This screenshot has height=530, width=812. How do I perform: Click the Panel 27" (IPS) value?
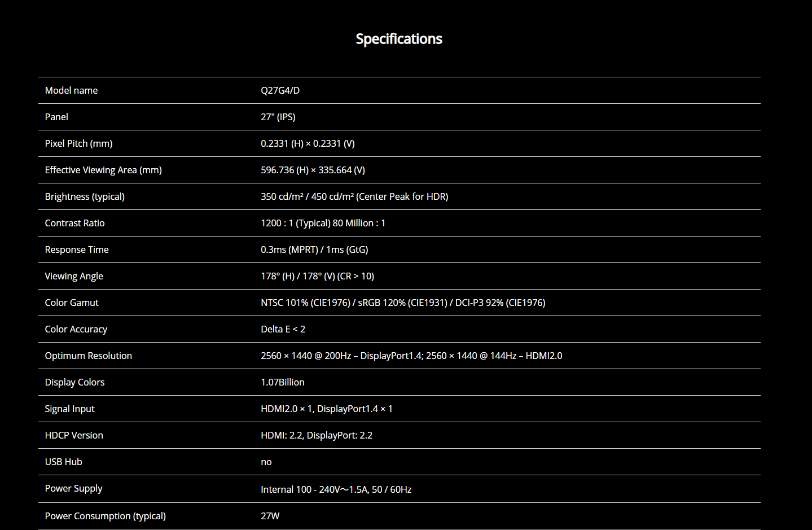278,117
